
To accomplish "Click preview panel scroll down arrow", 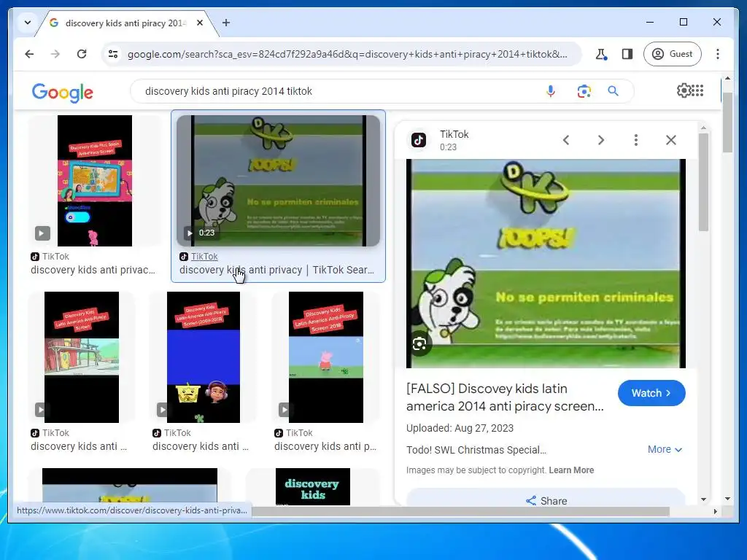I will [x=704, y=499].
